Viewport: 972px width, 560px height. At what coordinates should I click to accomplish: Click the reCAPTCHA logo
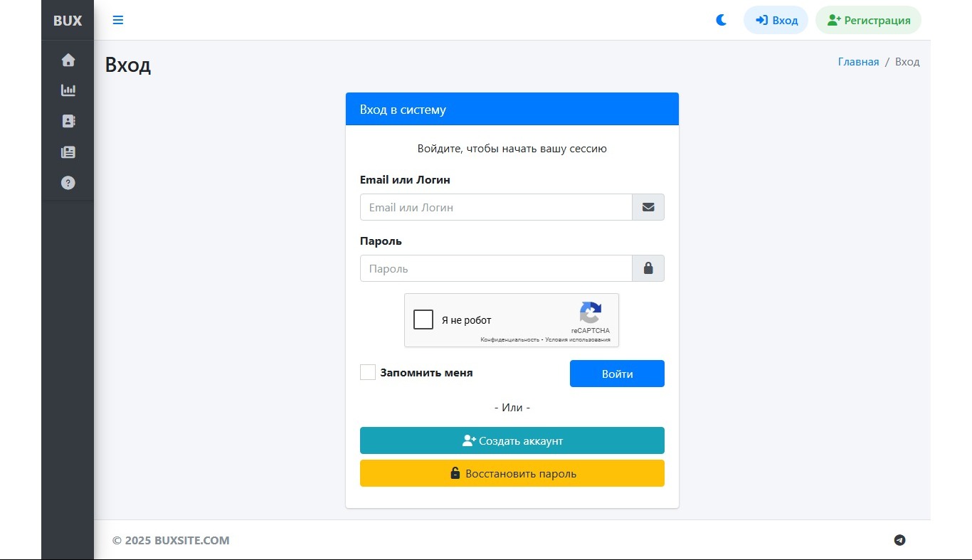pyautogui.click(x=591, y=313)
